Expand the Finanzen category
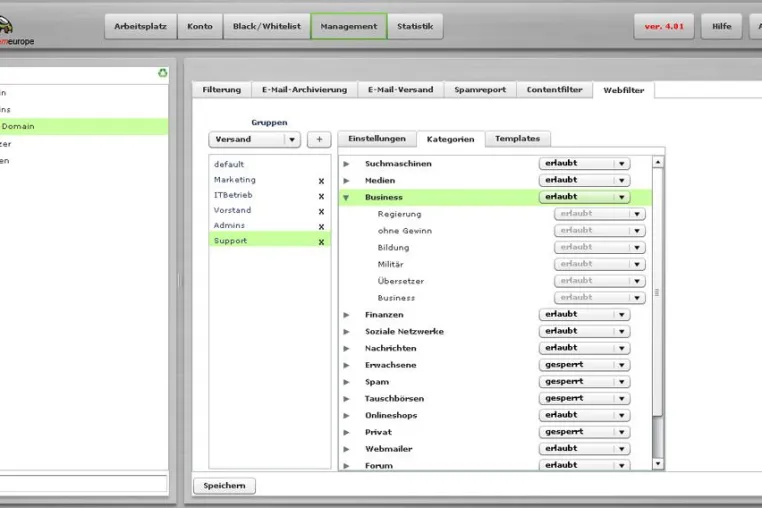This screenshot has width=762, height=508. click(346, 315)
